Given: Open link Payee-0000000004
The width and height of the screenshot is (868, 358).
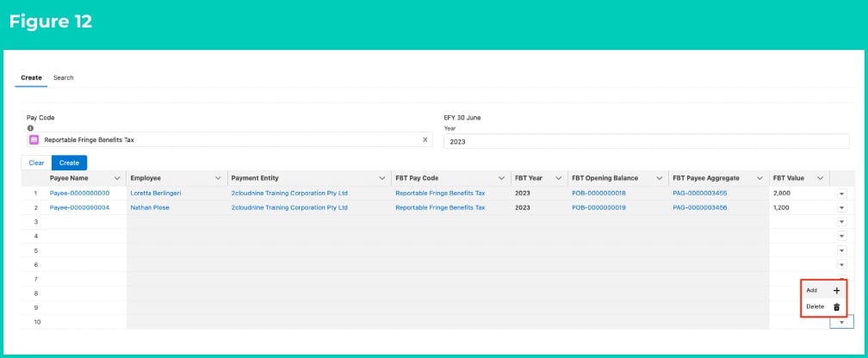Looking at the screenshot, I should click(80, 207).
